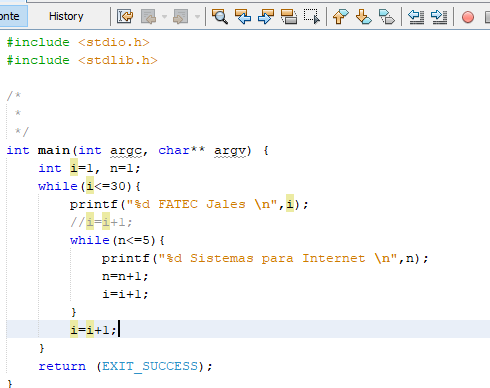
Task: Click the 'n=n+1;' statement
Action: (x=125, y=276)
